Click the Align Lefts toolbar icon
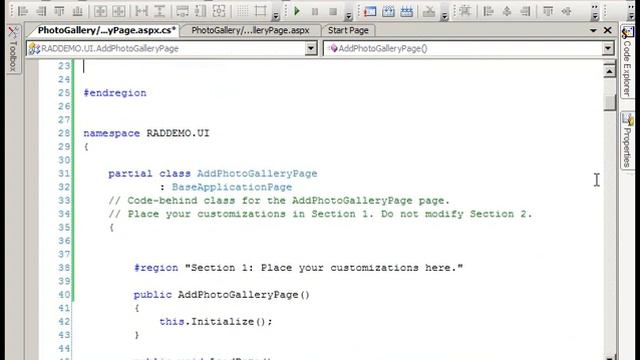Screen dimensions: 640x360 tap(23, 11)
